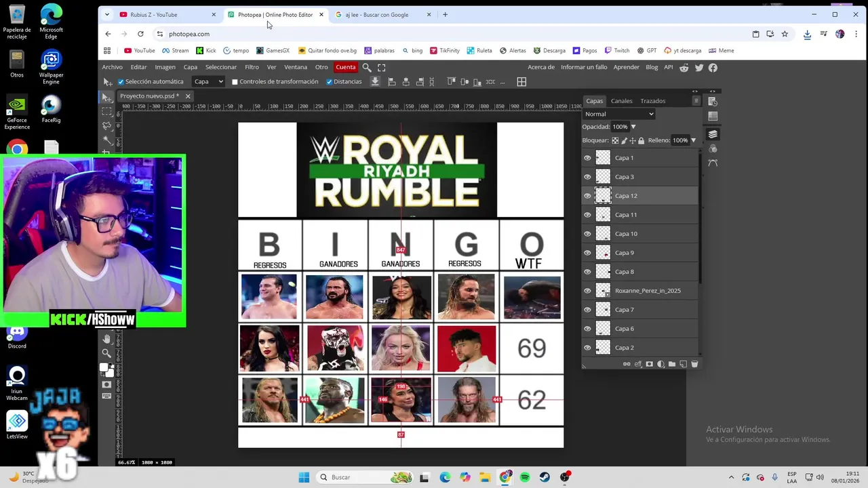Image resolution: width=868 pixels, height=488 pixels.
Task: Open the Imagen menu
Action: click(x=165, y=67)
